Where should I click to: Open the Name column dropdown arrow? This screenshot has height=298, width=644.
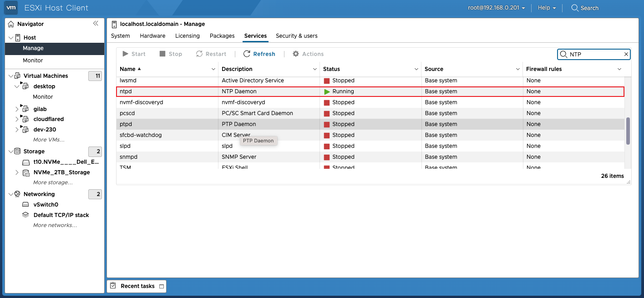tap(213, 69)
